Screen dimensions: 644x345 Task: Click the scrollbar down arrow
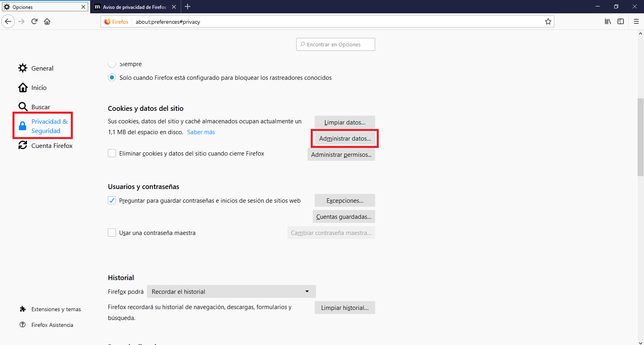tap(640, 343)
